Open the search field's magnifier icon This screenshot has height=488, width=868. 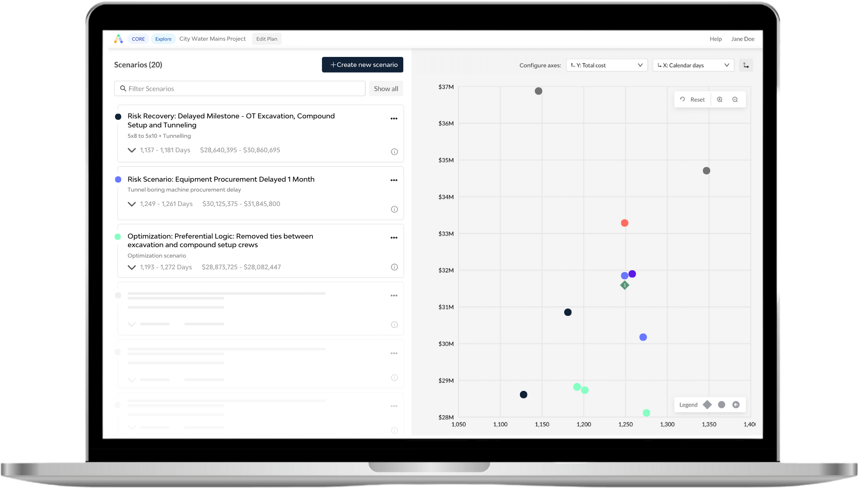point(123,88)
